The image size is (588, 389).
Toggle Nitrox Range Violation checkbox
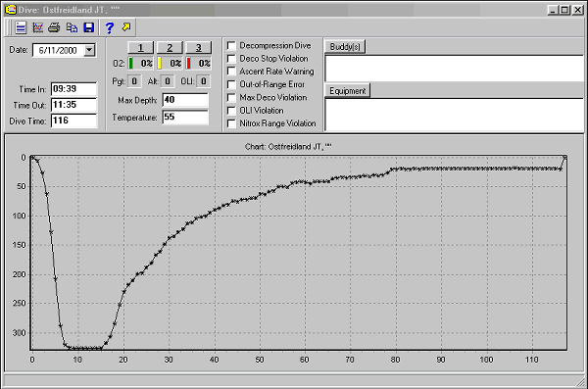point(231,123)
